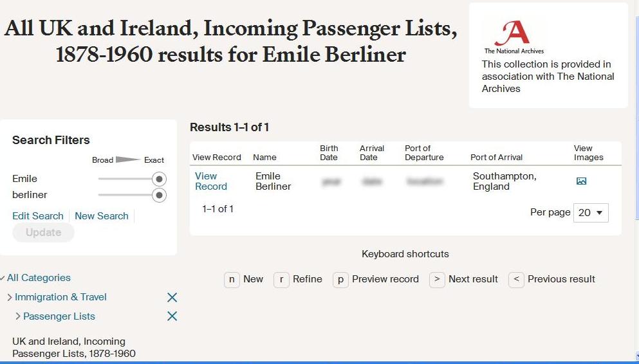Viewport: 639px width, 364px height.
Task: Open the View Record link
Action: 210,181
